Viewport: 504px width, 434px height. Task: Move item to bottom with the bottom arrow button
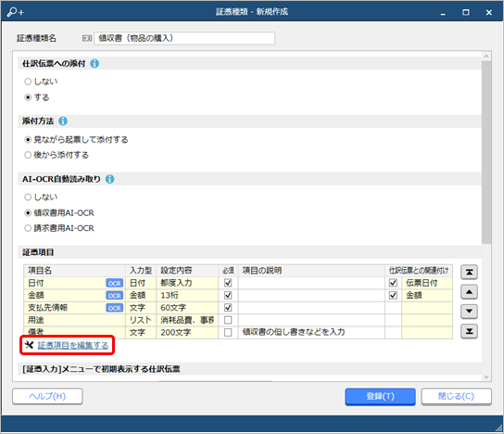[469, 331]
